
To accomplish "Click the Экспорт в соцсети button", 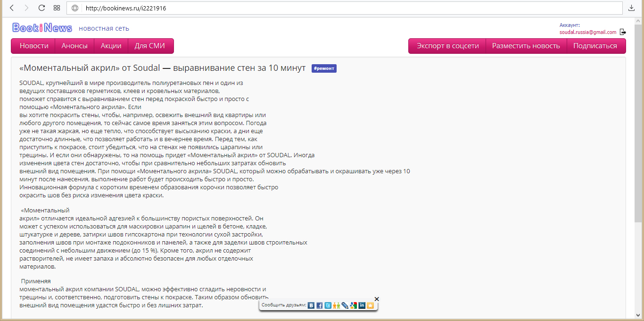I will 448,46.
